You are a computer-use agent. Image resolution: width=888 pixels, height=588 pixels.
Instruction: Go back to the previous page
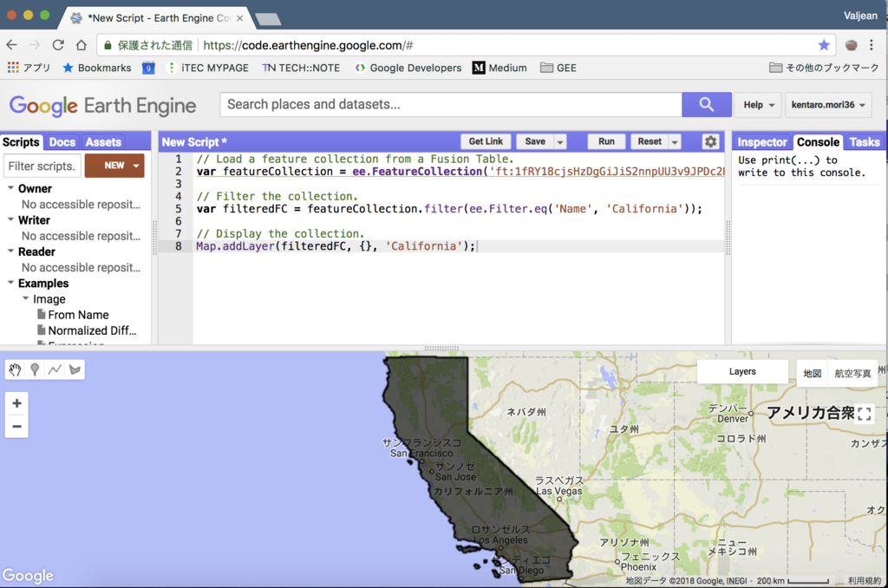coord(12,45)
